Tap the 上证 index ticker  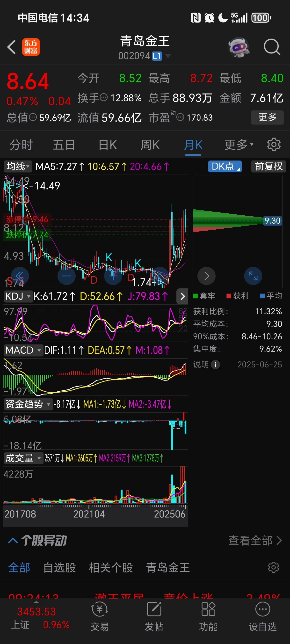coord(40,618)
